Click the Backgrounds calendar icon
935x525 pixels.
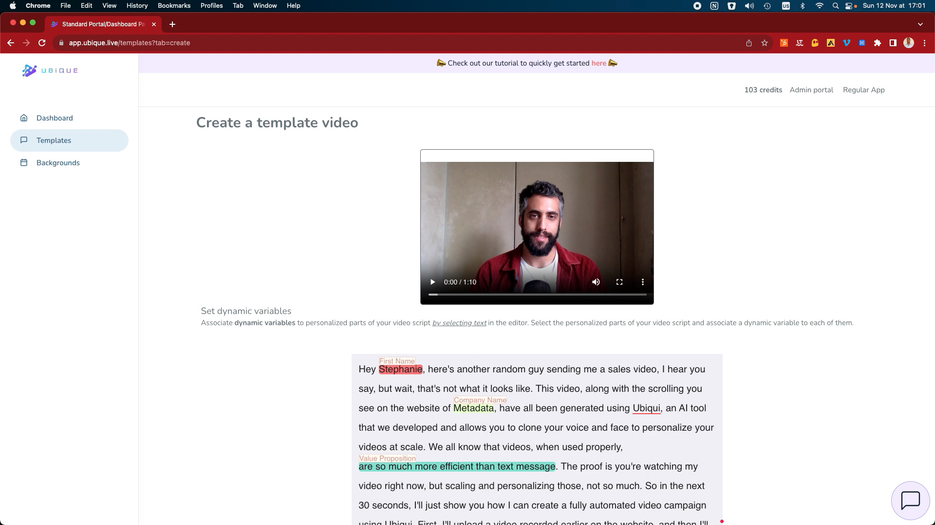pyautogui.click(x=24, y=162)
